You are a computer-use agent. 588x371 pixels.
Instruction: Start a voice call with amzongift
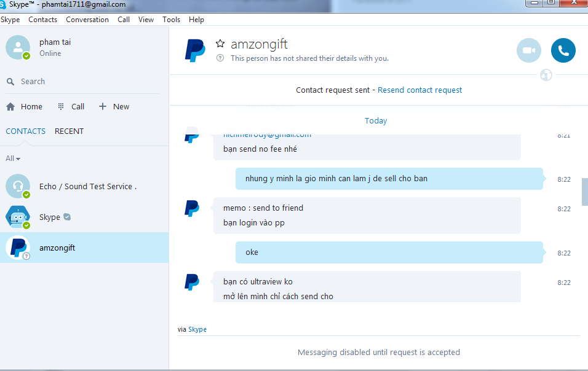click(x=563, y=50)
